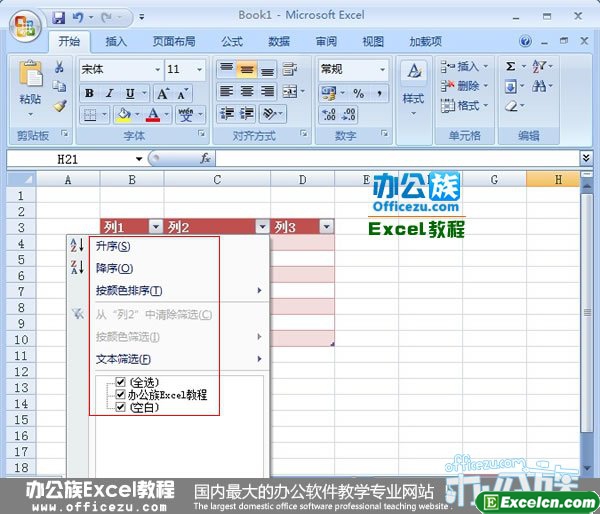Increase indent

click(247, 114)
